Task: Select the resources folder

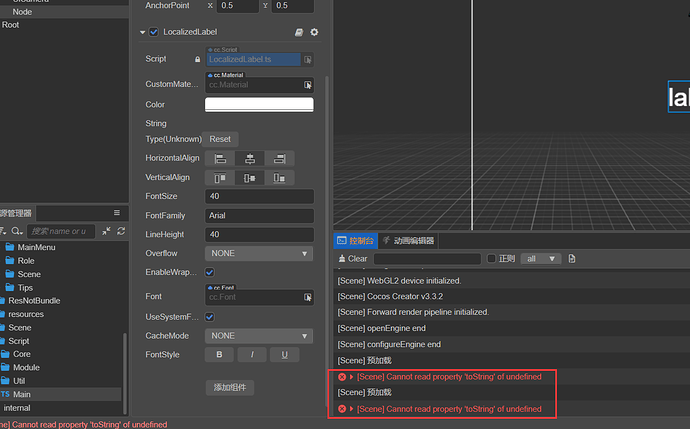Action: coord(26,314)
